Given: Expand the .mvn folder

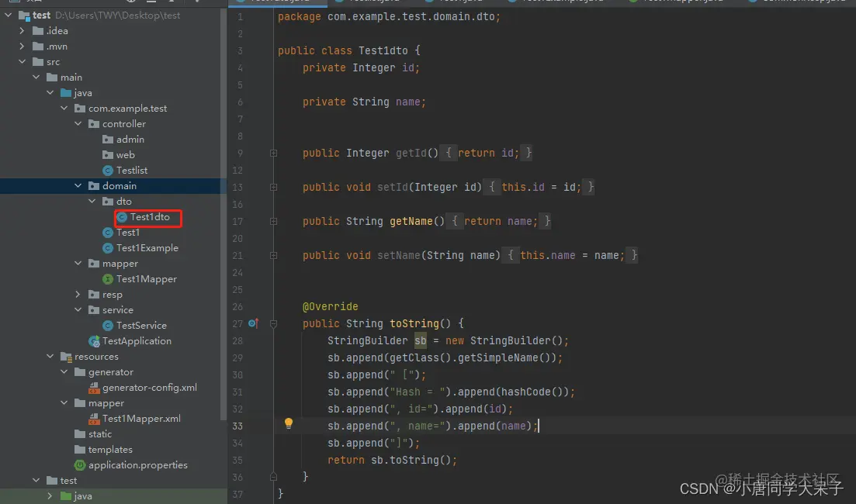Looking at the screenshot, I should click(x=22, y=47).
